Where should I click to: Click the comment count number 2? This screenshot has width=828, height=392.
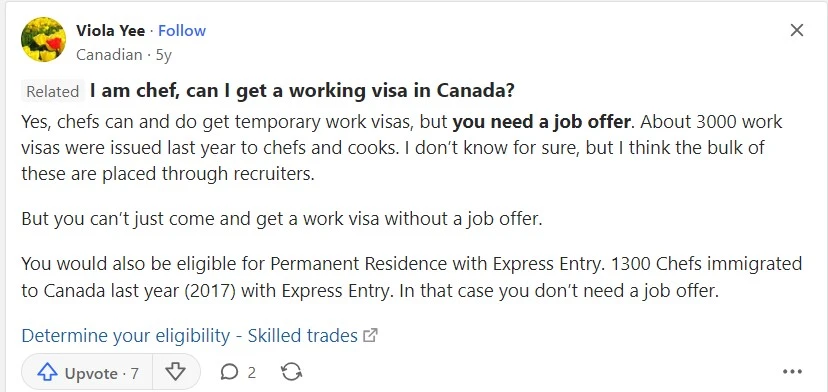pyautogui.click(x=251, y=373)
